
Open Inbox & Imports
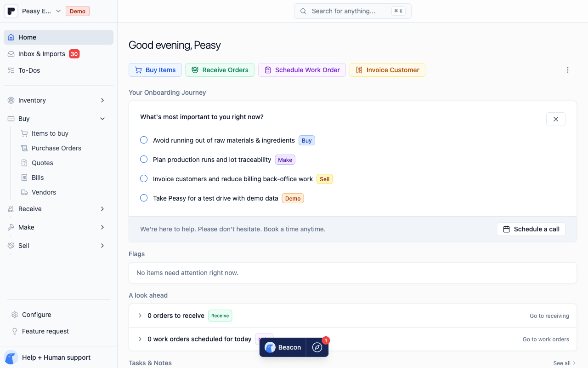pyautogui.click(x=58, y=54)
